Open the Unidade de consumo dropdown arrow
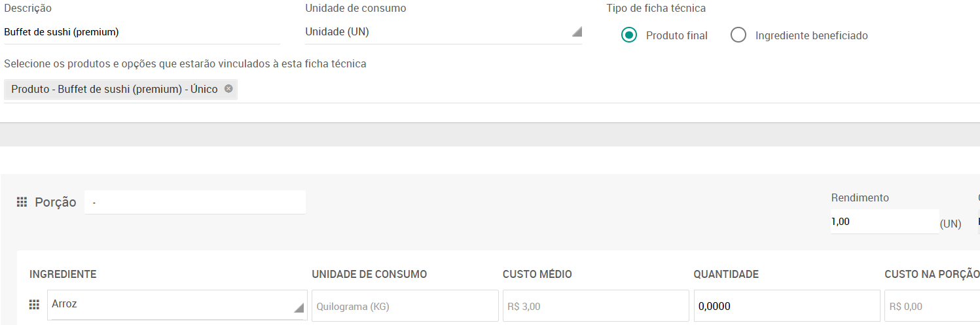This screenshot has height=325, width=980. pos(576,32)
